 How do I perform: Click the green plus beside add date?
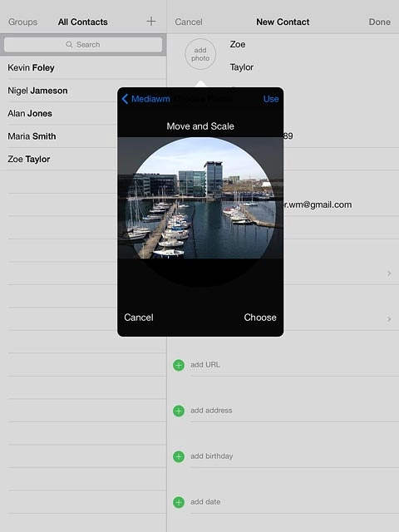point(179,502)
